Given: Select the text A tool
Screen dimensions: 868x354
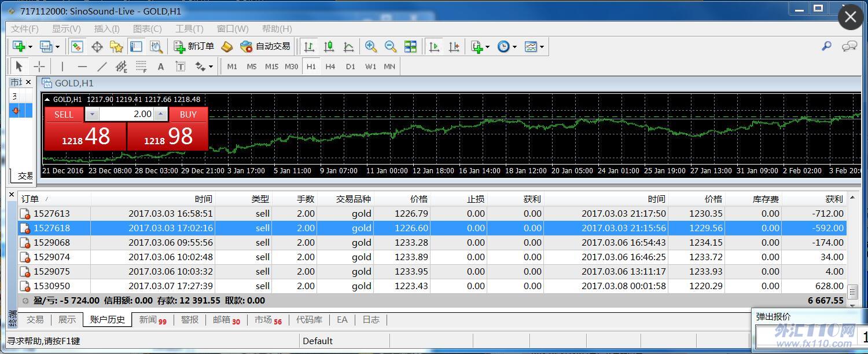Looking at the screenshot, I should [161, 66].
